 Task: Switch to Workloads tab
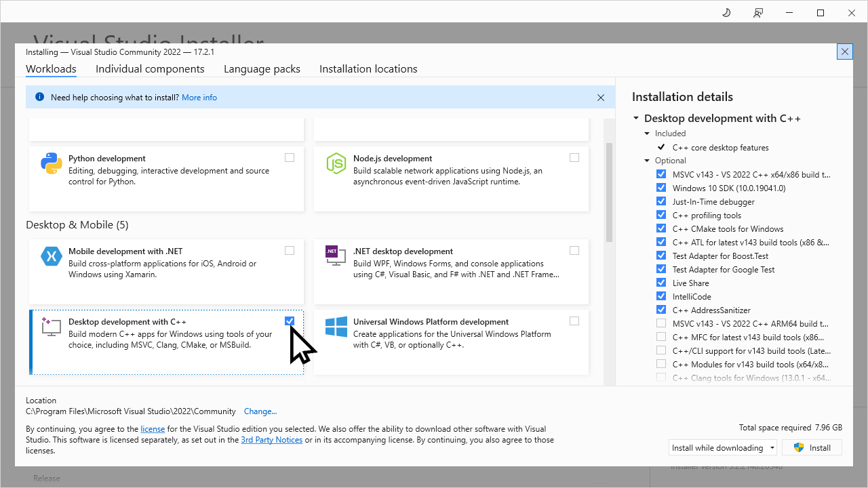[x=51, y=69]
